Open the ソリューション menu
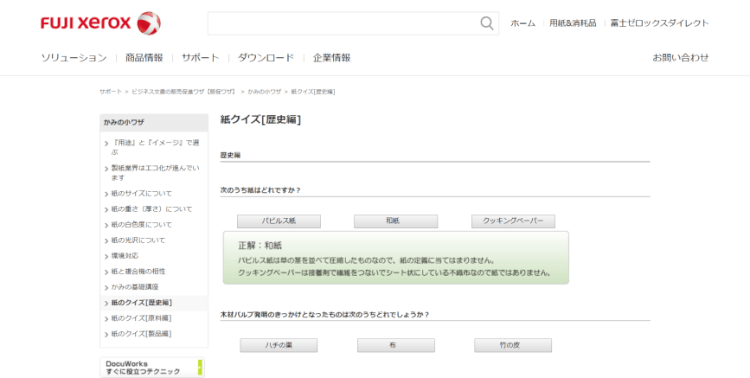 [74, 58]
